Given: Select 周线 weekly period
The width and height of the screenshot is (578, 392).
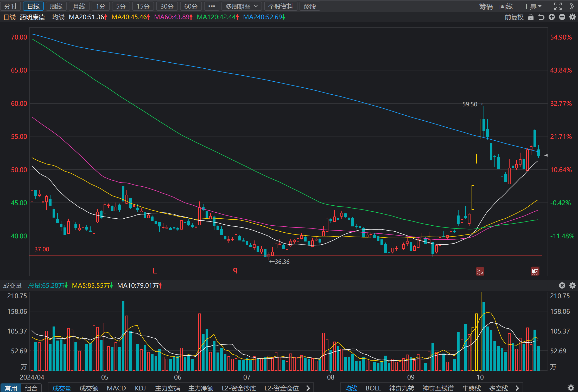Looking at the screenshot, I should tap(56, 6).
